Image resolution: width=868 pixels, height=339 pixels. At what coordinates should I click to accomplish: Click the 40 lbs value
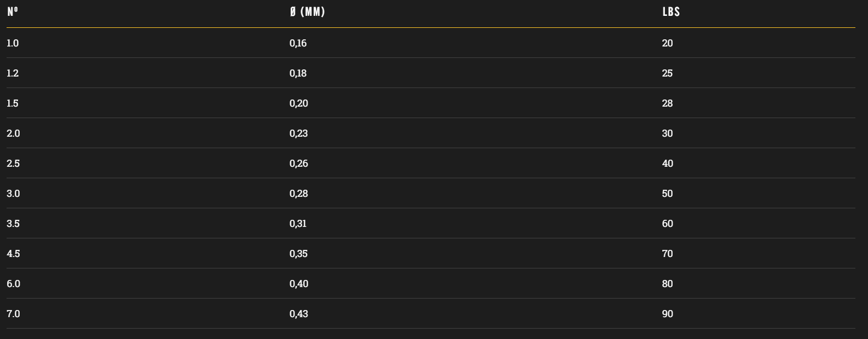(x=668, y=163)
